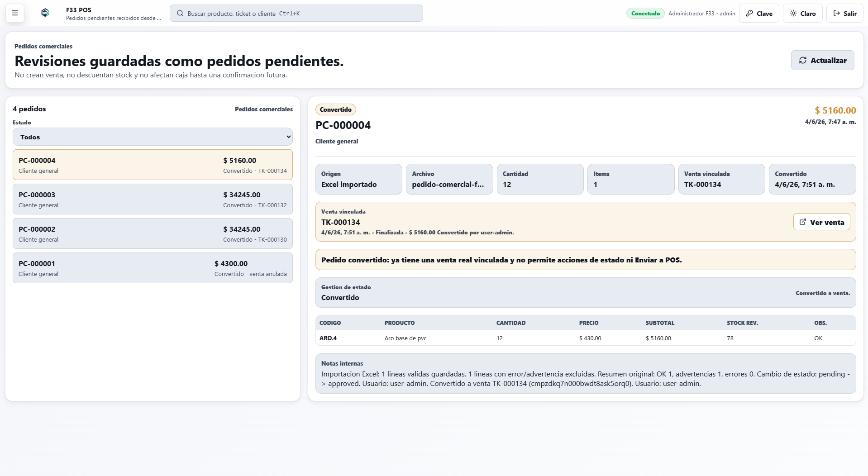Click the PRECIO column header
The image size is (868, 476).
coord(589,323)
